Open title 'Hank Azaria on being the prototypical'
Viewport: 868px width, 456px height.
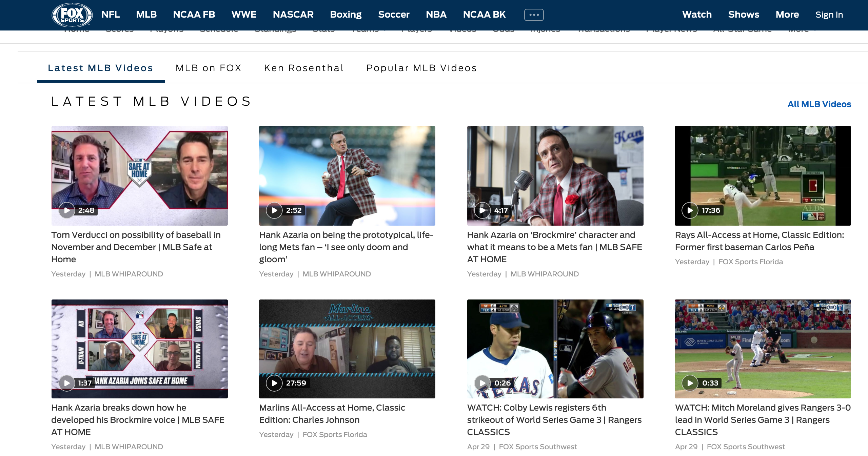[x=346, y=247]
